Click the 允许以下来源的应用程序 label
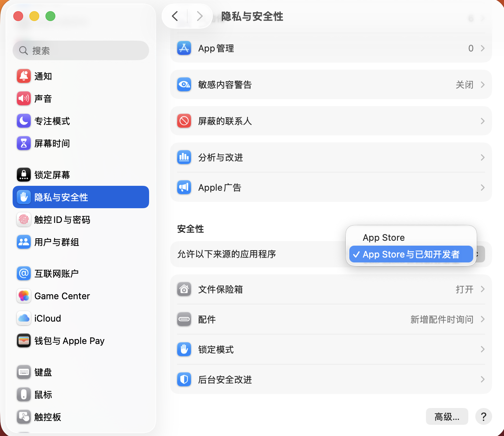The width and height of the screenshot is (504, 436). point(226,254)
